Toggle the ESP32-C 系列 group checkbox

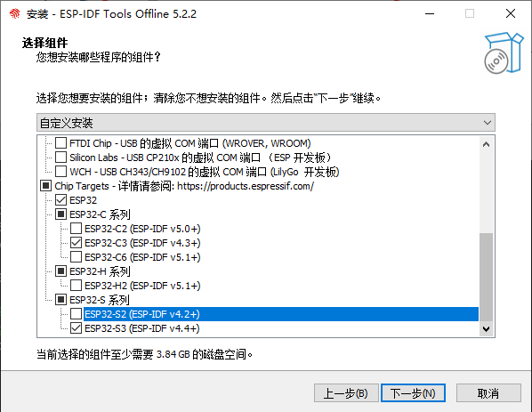tap(60, 214)
